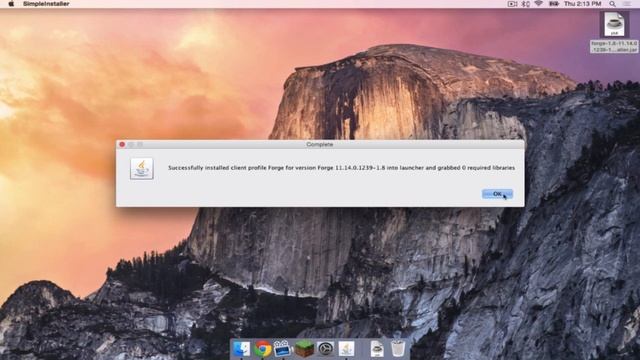Open the screen recorder app in Dock

(x=282, y=349)
